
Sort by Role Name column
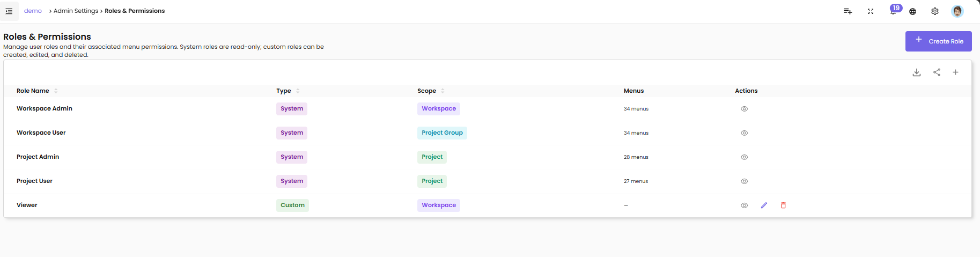pos(56,91)
